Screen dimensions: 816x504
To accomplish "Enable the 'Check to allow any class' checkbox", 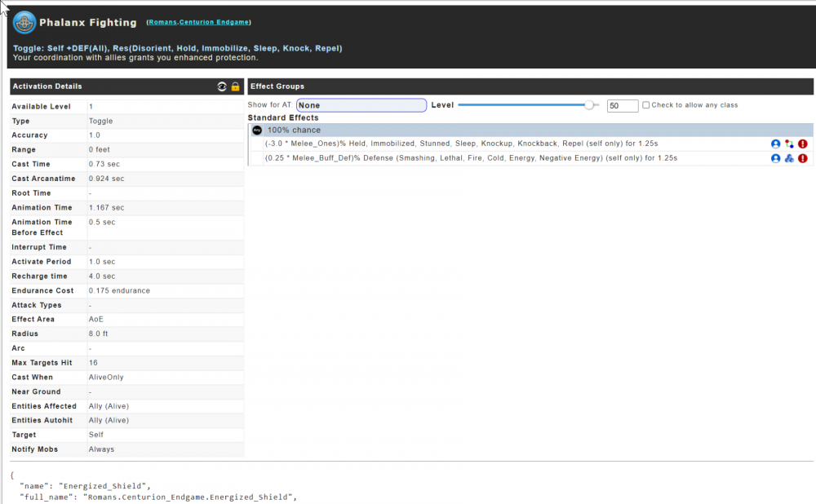I will tap(646, 105).
